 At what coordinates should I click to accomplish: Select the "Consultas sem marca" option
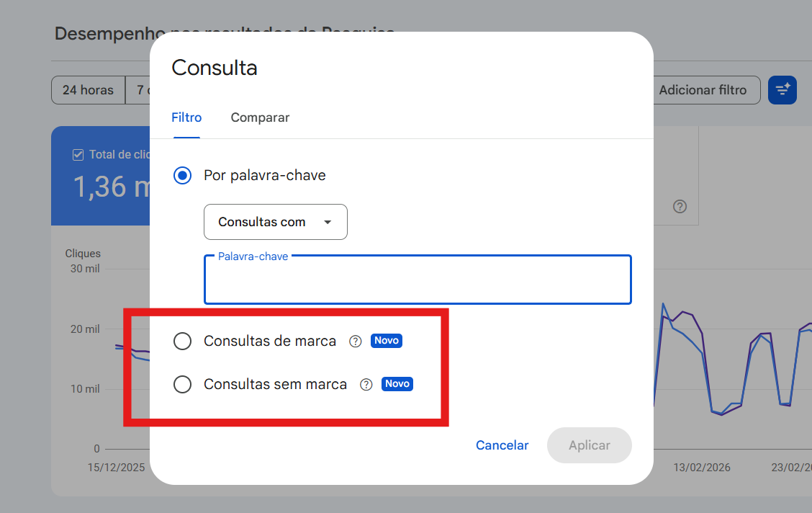coord(182,384)
